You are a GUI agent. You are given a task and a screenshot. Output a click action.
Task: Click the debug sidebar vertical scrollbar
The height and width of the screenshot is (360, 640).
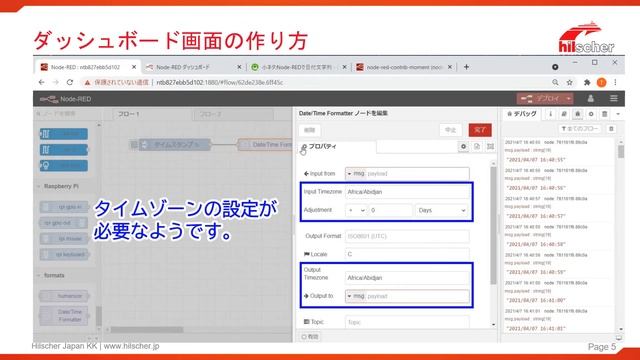point(621,151)
